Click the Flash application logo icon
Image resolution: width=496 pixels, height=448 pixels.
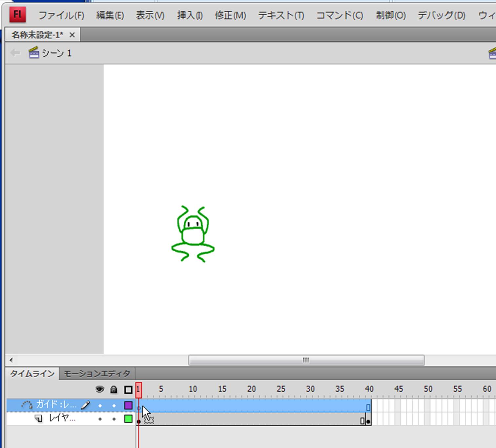click(x=17, y=15)
